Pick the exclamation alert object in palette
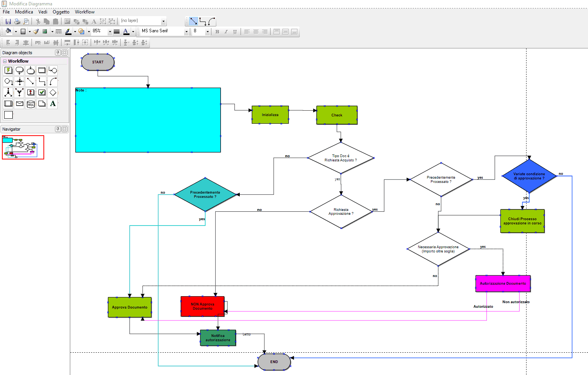This screenshot has width=588, height=375. click(x=31, y=92)
